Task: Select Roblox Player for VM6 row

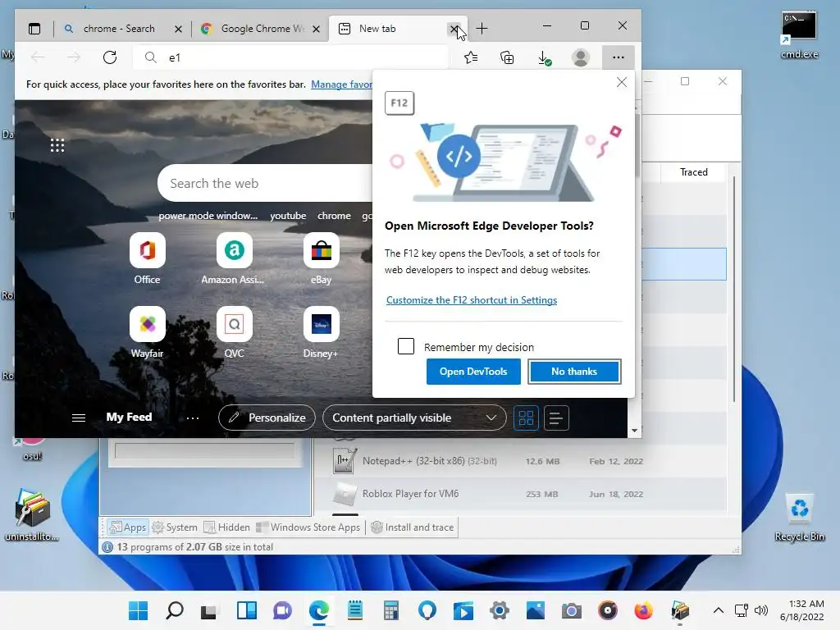Action: pyautogui.click(x=519, y=494)
